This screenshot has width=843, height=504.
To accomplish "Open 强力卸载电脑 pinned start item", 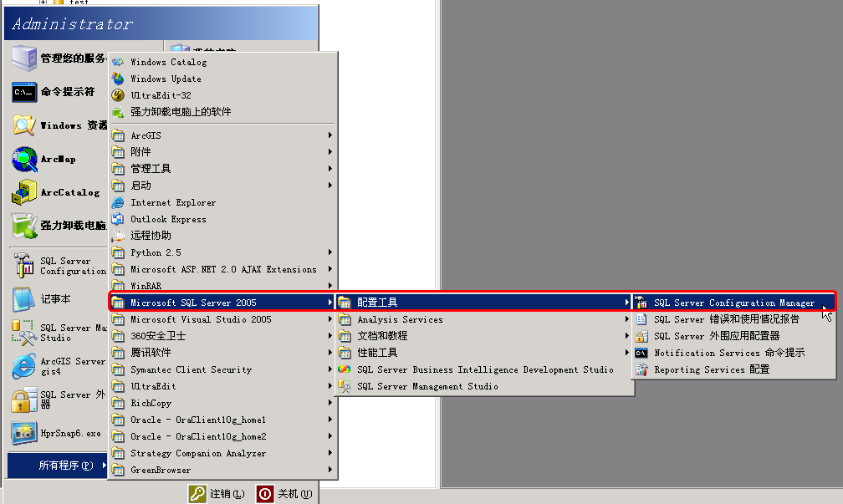I will [x=59, y=226].
